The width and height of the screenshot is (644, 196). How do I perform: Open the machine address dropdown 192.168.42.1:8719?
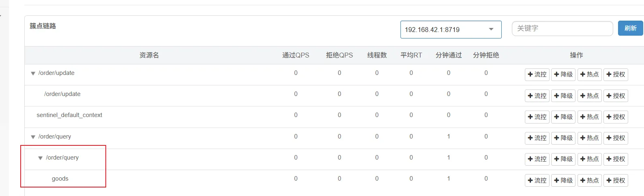[451, 30]
